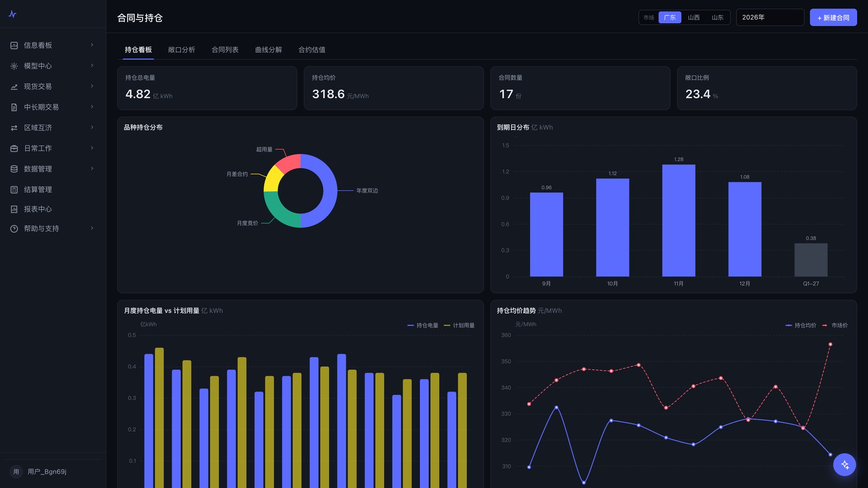
Task: Click the 合同数量 17 card
Action: [x=580, y=88]
